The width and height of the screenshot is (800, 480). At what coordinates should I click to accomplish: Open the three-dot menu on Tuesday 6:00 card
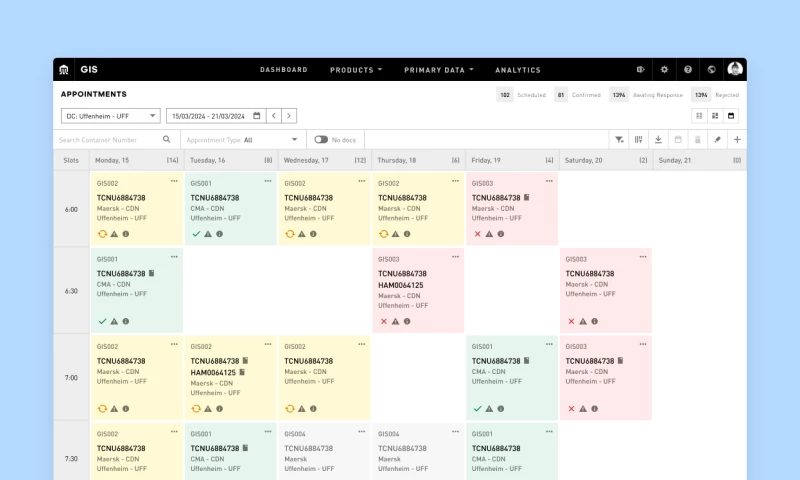pyautogui.click(x=268, y=181)
